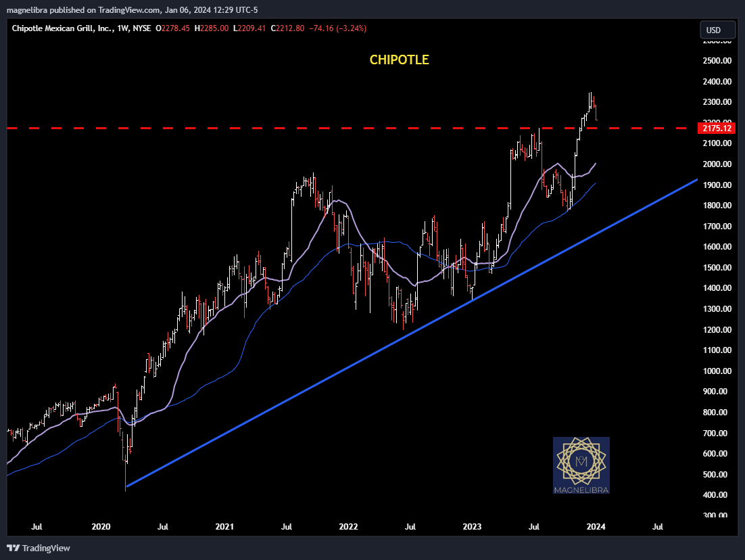
Task: Click the 1200.00 price axis label
Action: [x=717, y=329]
